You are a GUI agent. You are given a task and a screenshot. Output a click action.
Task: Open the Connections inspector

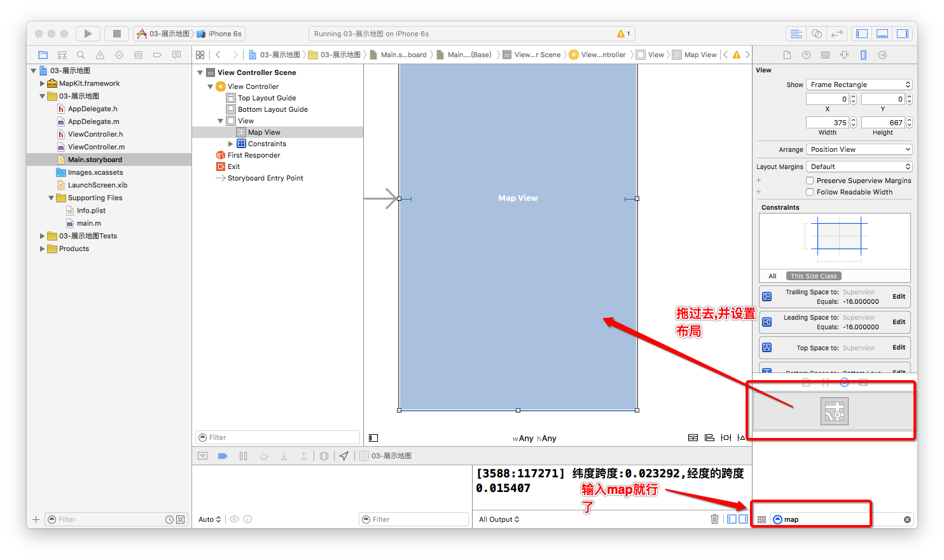(882, 55)
